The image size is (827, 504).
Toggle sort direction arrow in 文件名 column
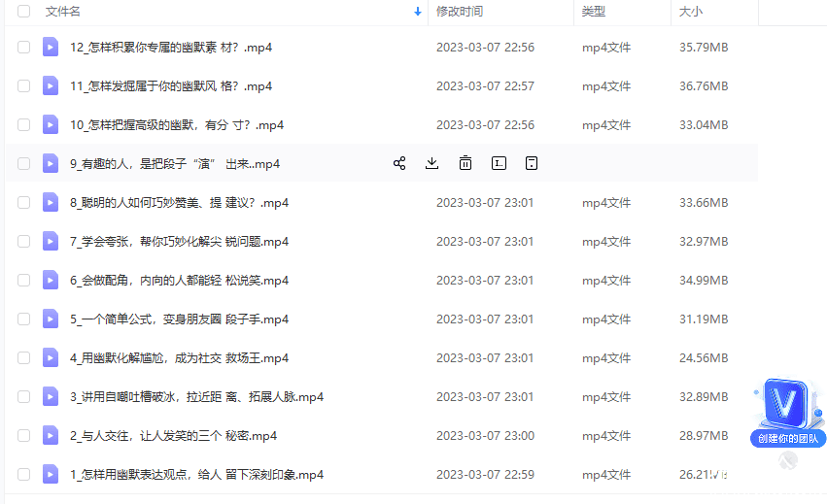tap(418, 11)
